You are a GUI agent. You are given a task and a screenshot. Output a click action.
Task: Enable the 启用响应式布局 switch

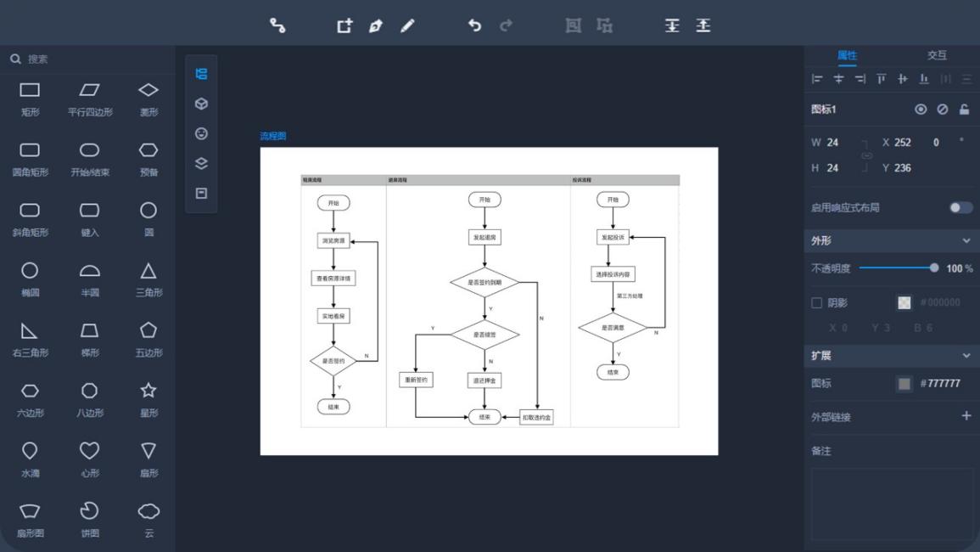960,208
